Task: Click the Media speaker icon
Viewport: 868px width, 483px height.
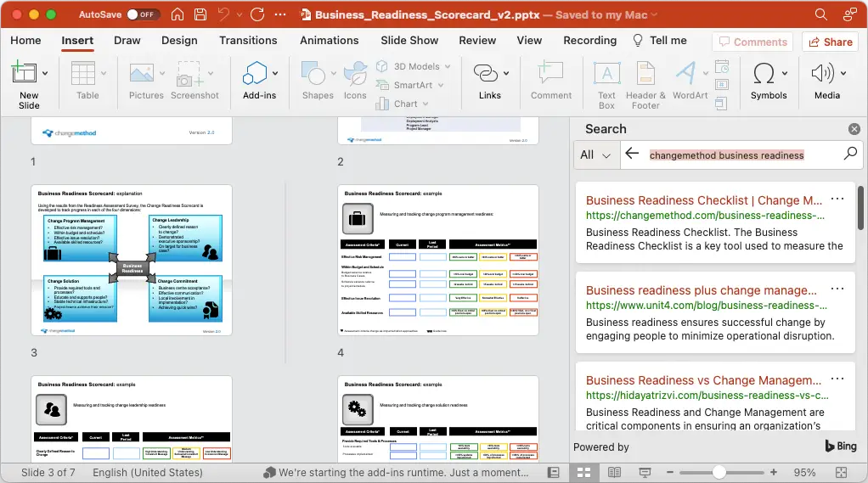Action: click(x=823, y=73)
